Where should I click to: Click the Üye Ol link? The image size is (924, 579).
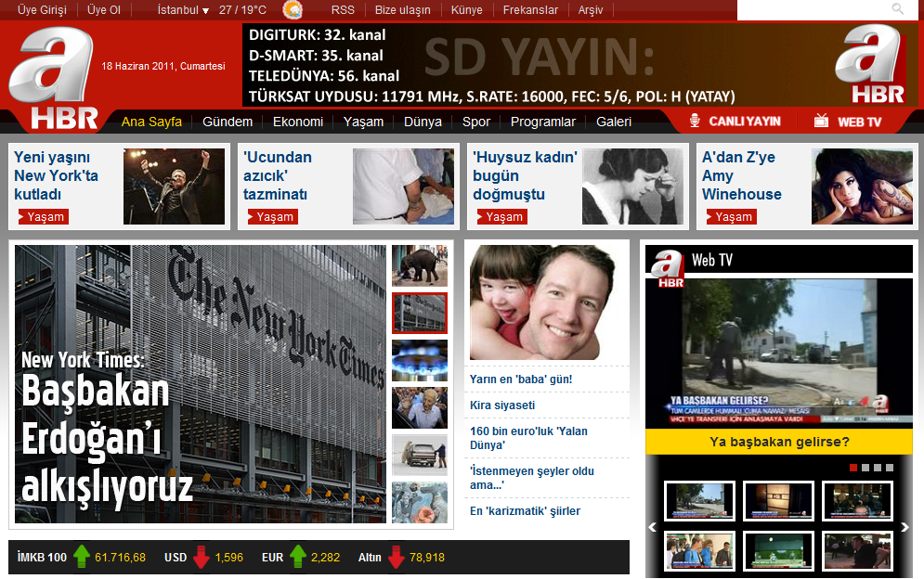coord(104,10)
